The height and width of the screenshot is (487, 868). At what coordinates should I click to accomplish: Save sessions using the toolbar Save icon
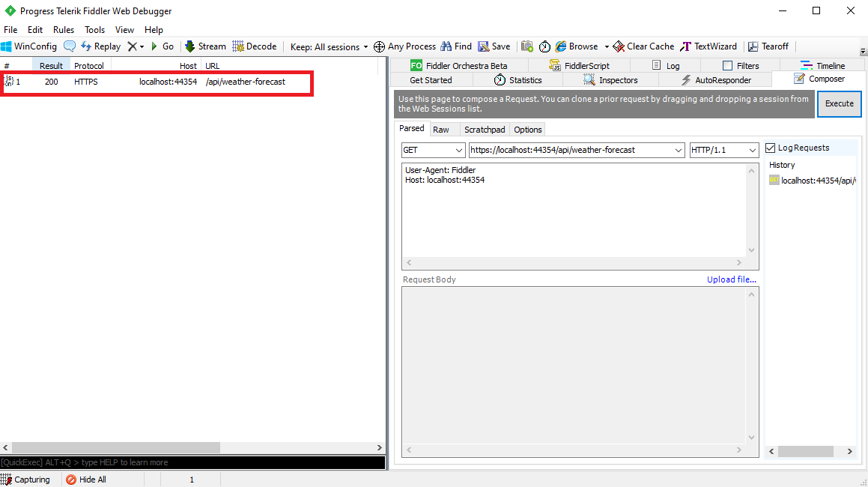(x=494, y=46)
